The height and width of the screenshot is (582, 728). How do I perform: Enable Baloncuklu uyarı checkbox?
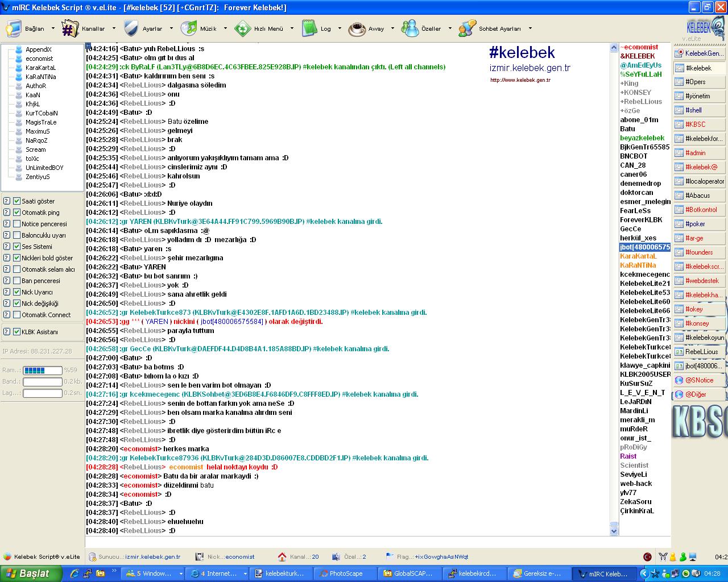pos(17,235)
